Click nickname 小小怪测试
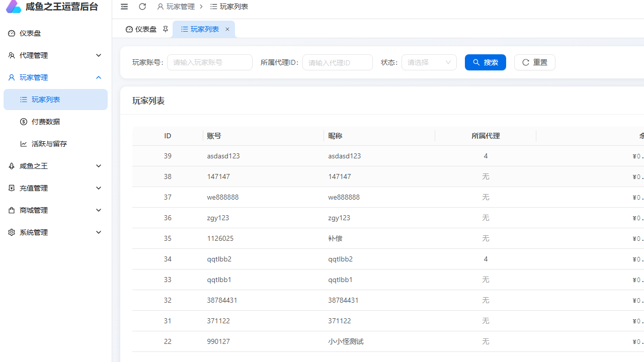Viewport: 644px width, 362px height. click(x=346, y=341)
